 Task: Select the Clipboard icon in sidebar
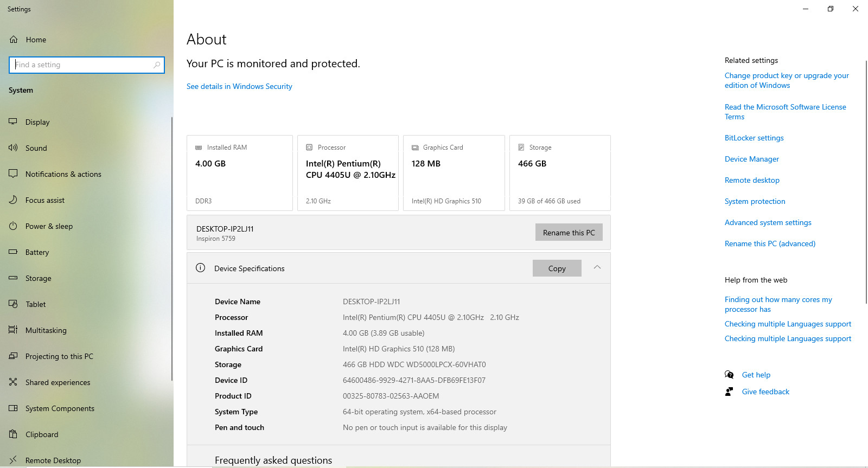(x=13, y=434)
